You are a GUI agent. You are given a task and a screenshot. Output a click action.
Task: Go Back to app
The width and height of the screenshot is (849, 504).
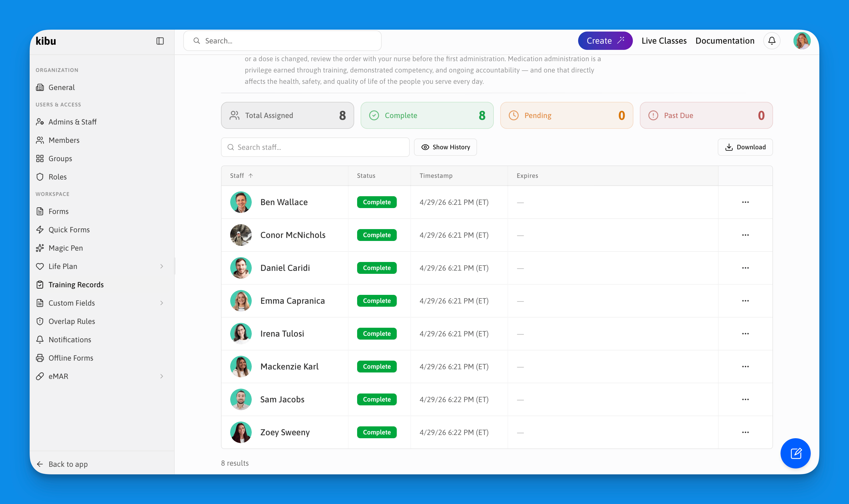[62, 464]
